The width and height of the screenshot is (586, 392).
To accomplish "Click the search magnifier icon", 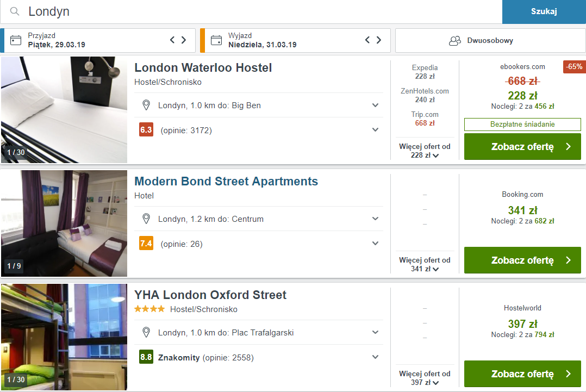I will 15,11.
